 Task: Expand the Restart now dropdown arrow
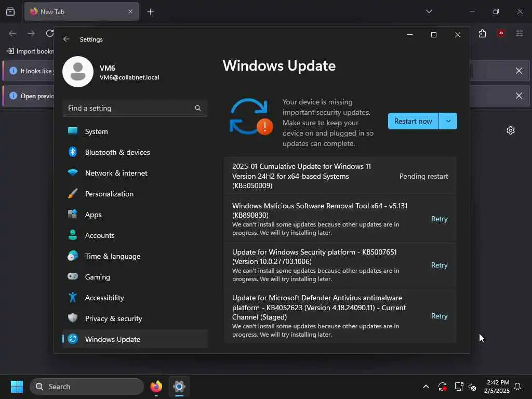tap(448, 121)
